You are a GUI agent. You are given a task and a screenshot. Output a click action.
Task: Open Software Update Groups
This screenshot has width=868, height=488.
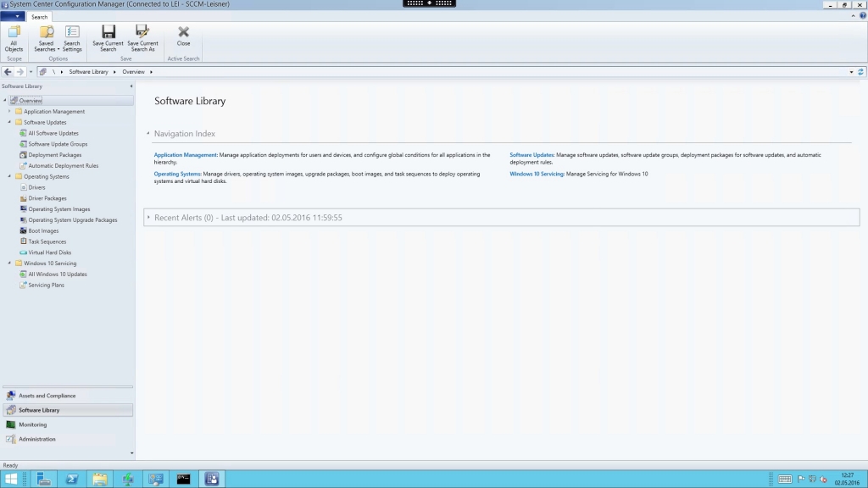[58, 144]
